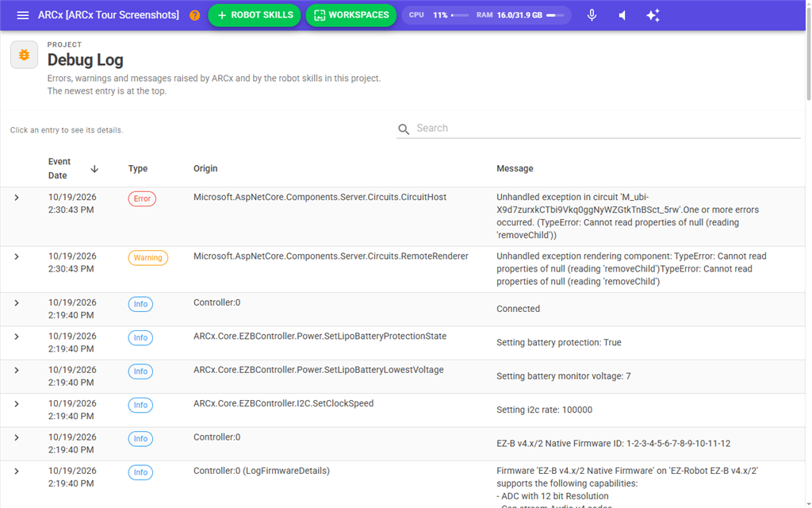Screen dimensions: 812x508
Task: Sort by the Type column header
Action: [138, 168]
